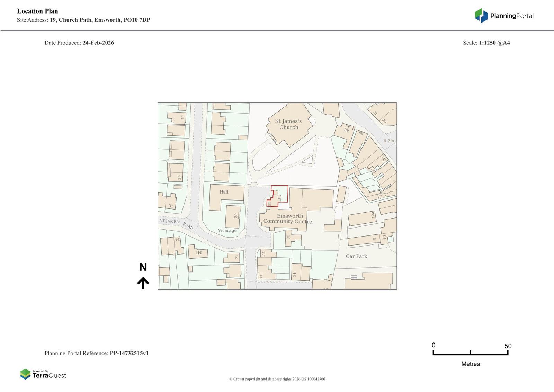Viewport: 554px width, 392px height.
Task: Click the Vicarage label on map
Action: [x=227, y=230]
